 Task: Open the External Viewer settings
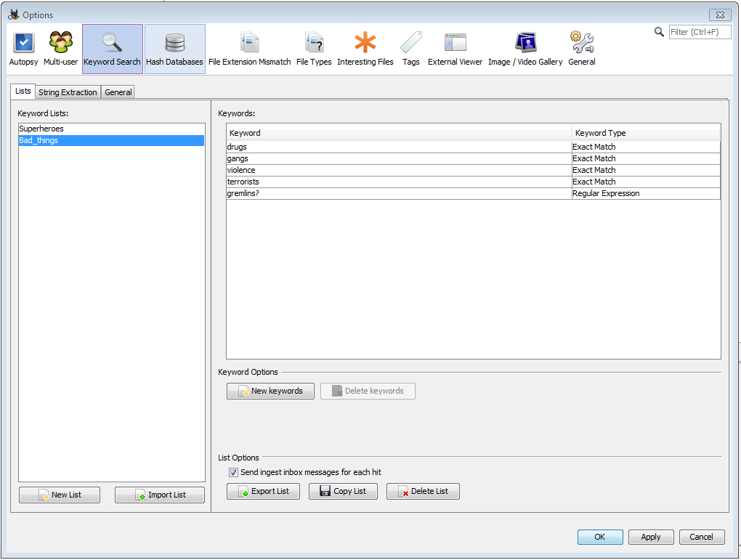(455, 49)
